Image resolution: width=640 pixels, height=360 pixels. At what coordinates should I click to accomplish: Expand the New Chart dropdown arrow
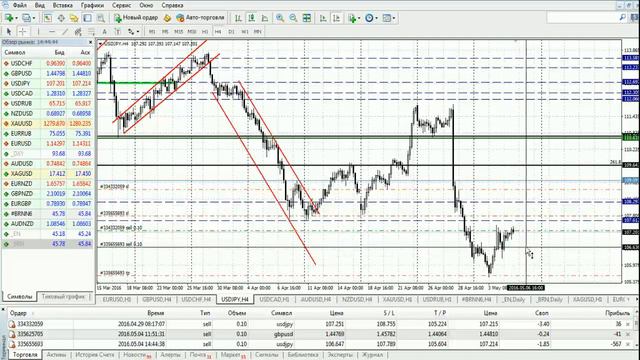tap(16, 18)
